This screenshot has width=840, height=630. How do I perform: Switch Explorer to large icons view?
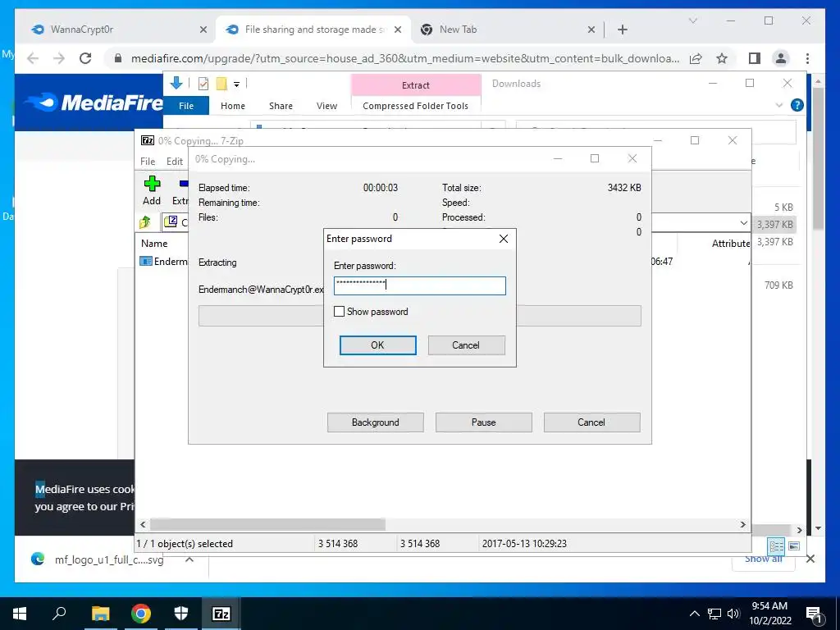pos(794,546)
